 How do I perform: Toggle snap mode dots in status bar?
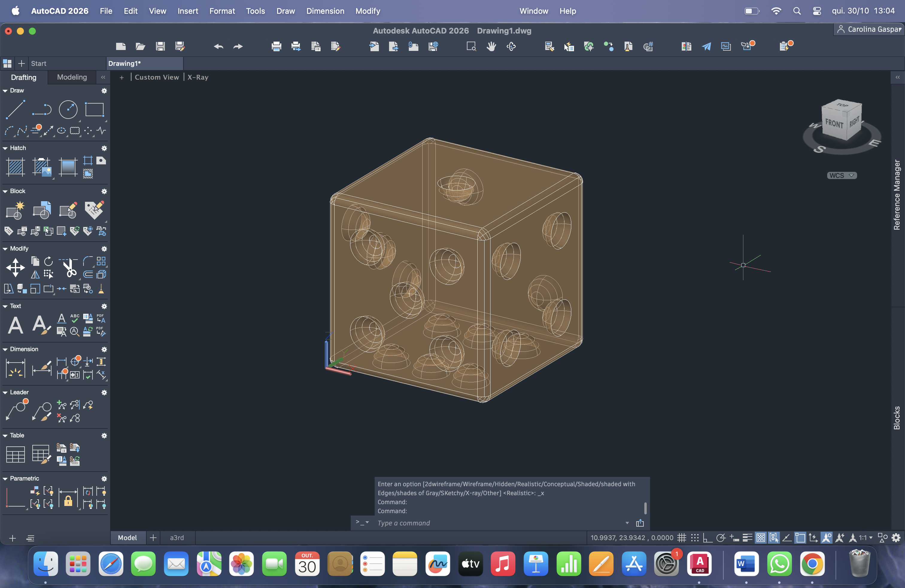[x=695, y=538]
